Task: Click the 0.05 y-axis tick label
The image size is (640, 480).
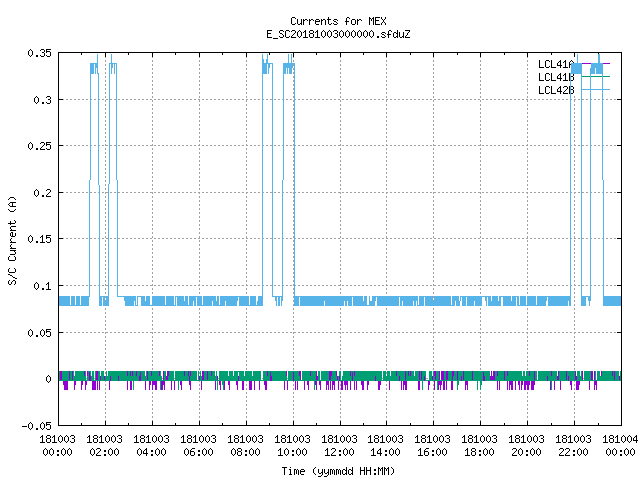Action: point(40,333)
